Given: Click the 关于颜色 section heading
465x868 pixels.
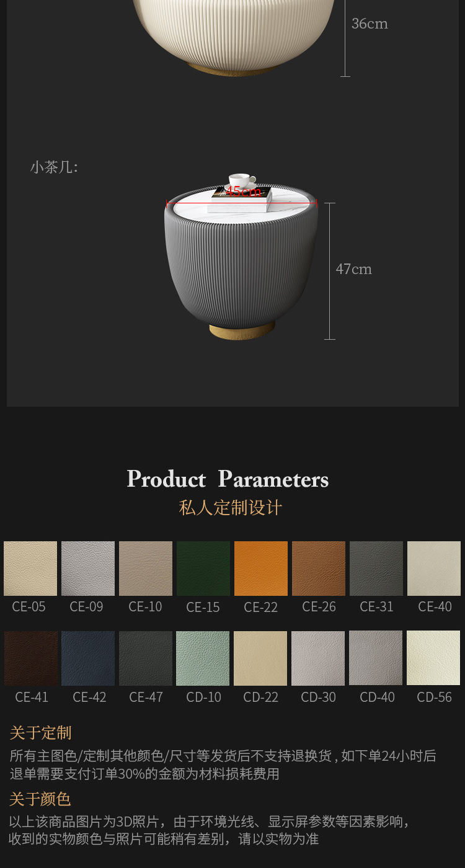Looking at the screenshot, I should point(40,799).
